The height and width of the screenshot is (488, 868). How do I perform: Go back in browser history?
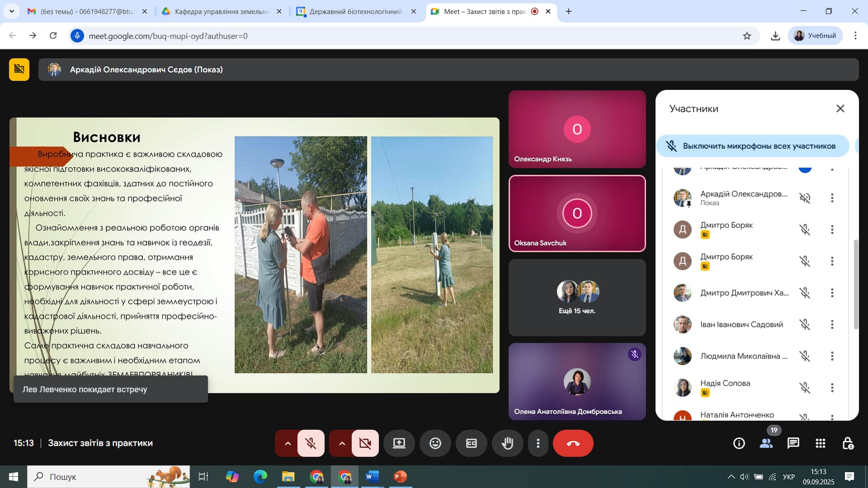click(x=13, y=36)
